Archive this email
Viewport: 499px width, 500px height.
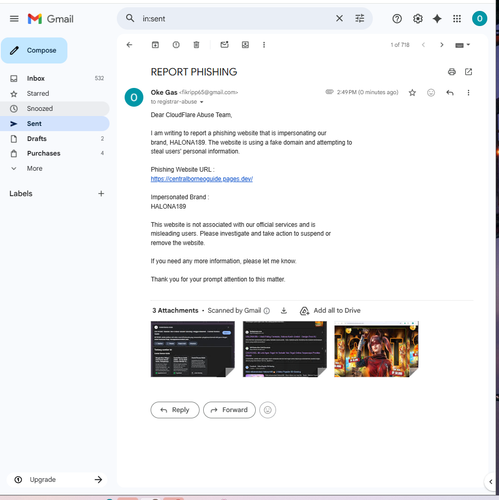pos(155,45)
